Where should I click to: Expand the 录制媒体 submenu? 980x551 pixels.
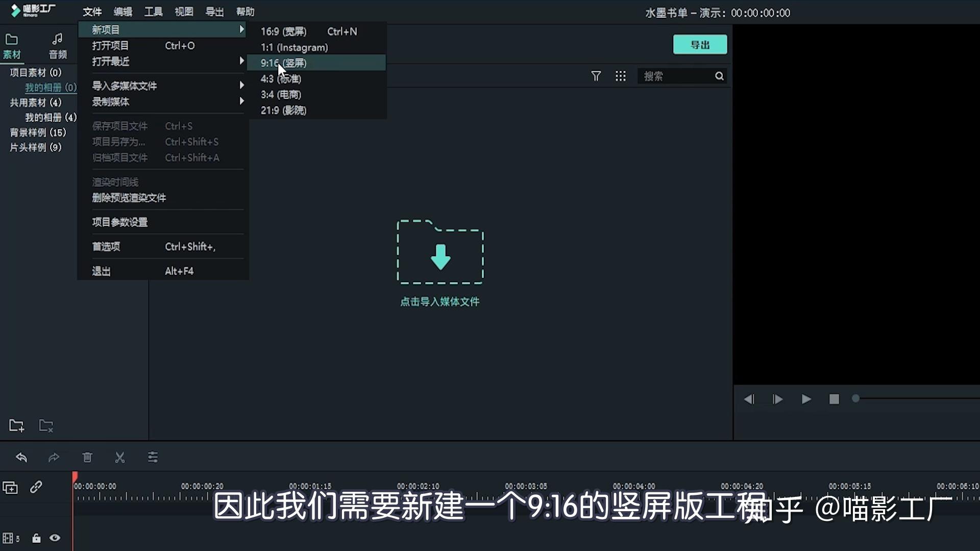(163, 102)
